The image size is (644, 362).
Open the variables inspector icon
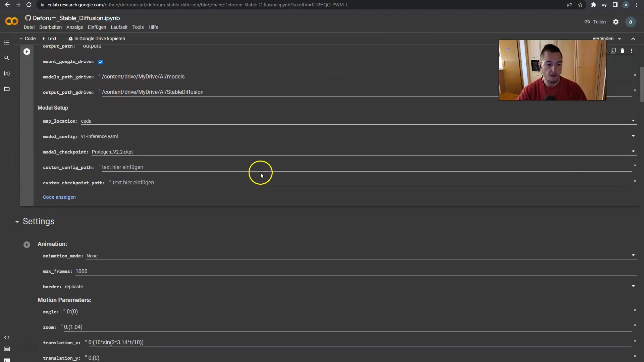point(7,73)
